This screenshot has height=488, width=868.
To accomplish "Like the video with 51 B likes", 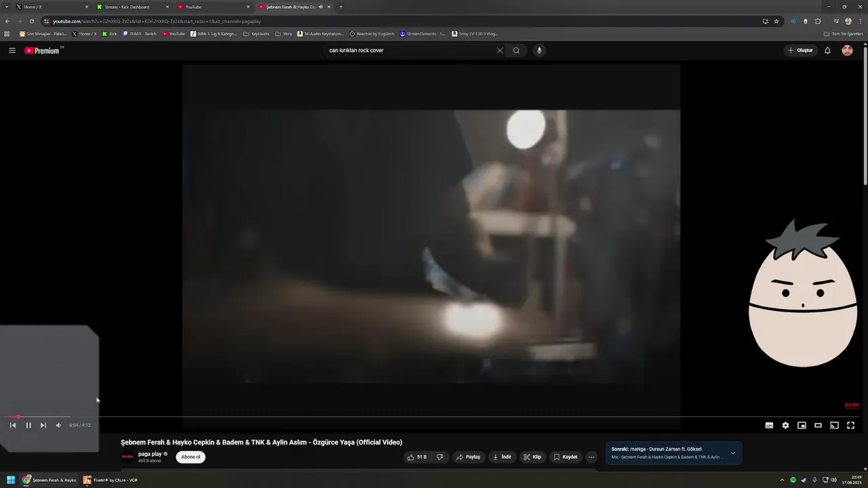I will [x=416, y=457].
